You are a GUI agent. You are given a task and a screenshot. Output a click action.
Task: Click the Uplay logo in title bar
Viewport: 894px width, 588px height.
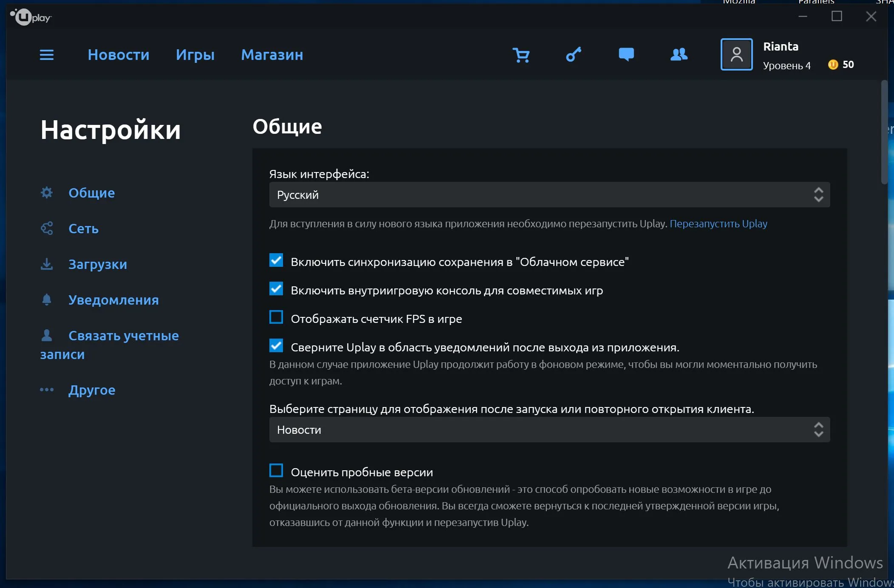(31, 17)
